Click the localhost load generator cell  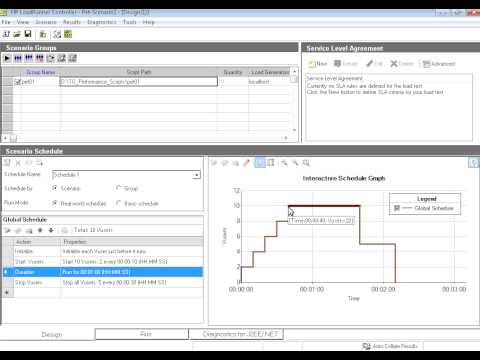coord(269,82)
